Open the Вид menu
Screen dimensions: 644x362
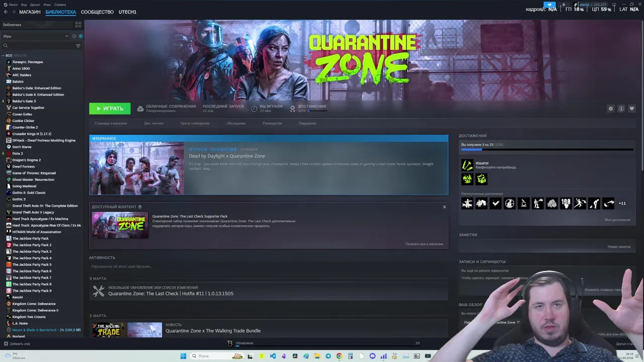[24, 5]
